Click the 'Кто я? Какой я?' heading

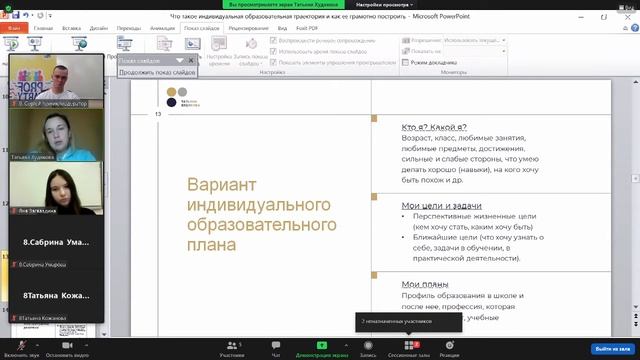click(434, 127)
